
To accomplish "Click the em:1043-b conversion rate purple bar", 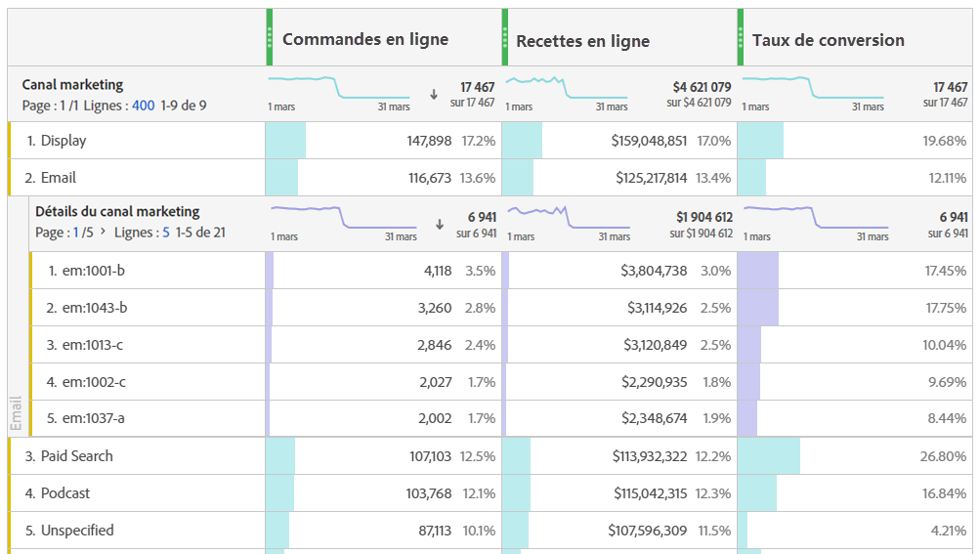I will coord(758,308).
